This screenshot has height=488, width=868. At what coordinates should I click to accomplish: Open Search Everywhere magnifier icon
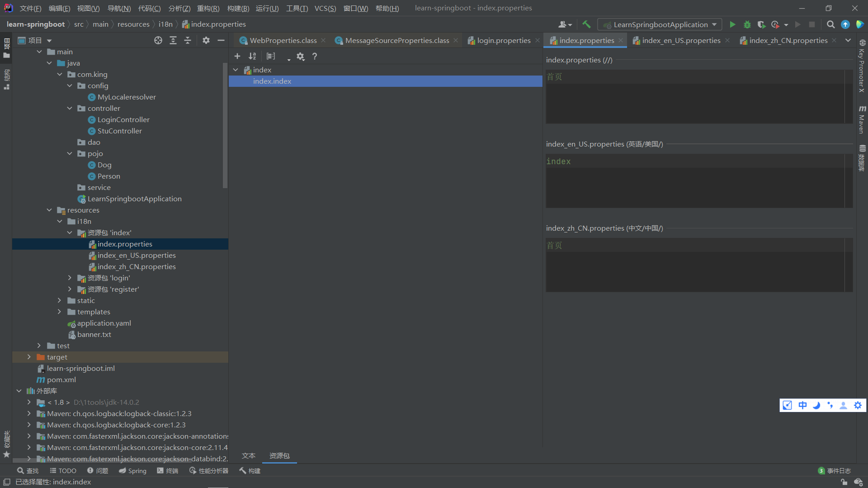pos(830,24)
